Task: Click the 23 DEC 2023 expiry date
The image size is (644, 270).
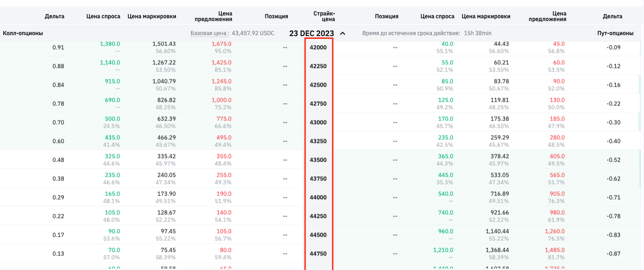Action: click(311, 33)
